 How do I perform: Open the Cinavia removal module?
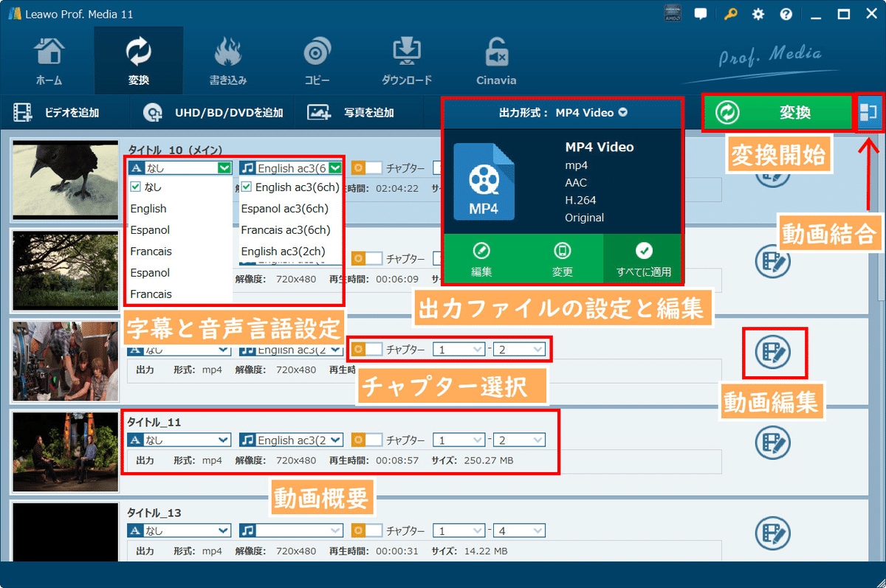496,63
